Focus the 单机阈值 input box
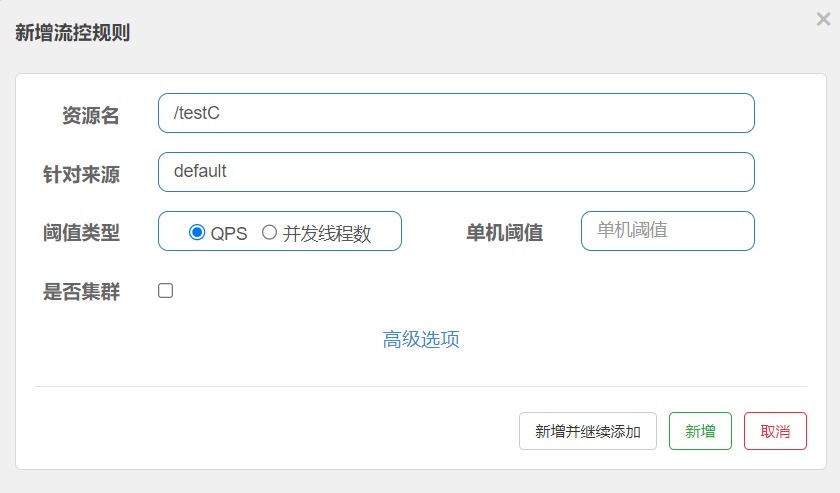840x493 pixels. pyautogui.click(x=668, y=231)
